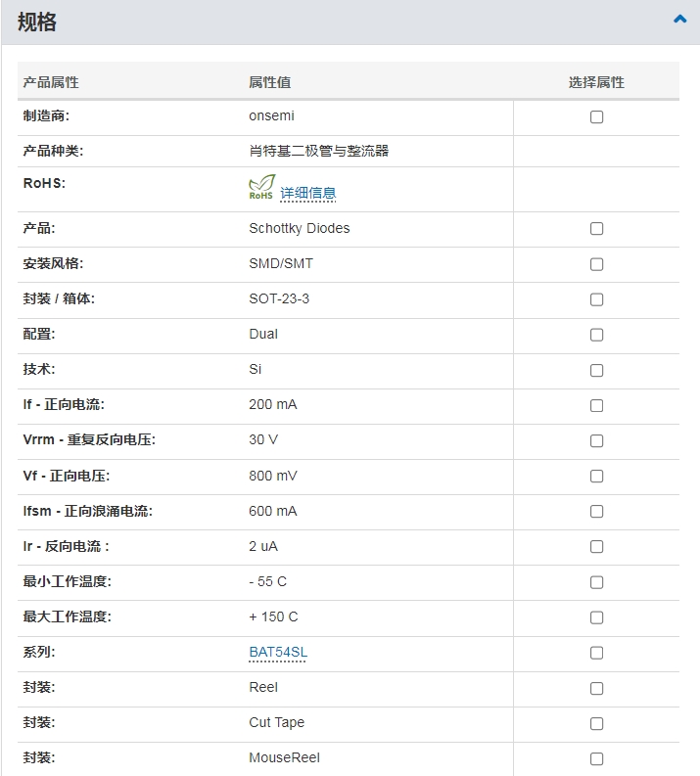The width and height of the screenshot is (700, 776).
Task: Click the 规格 section heading
Action: click(37, 22)
